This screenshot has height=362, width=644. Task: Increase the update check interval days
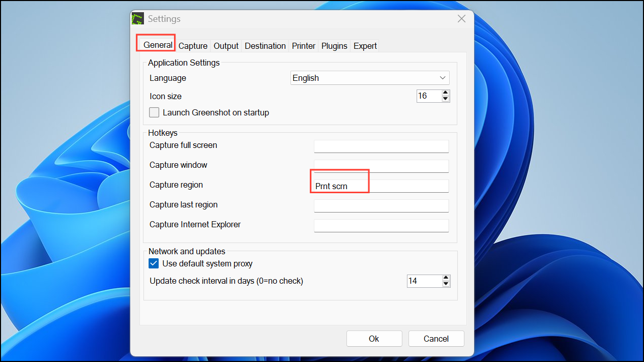point(446,278)
